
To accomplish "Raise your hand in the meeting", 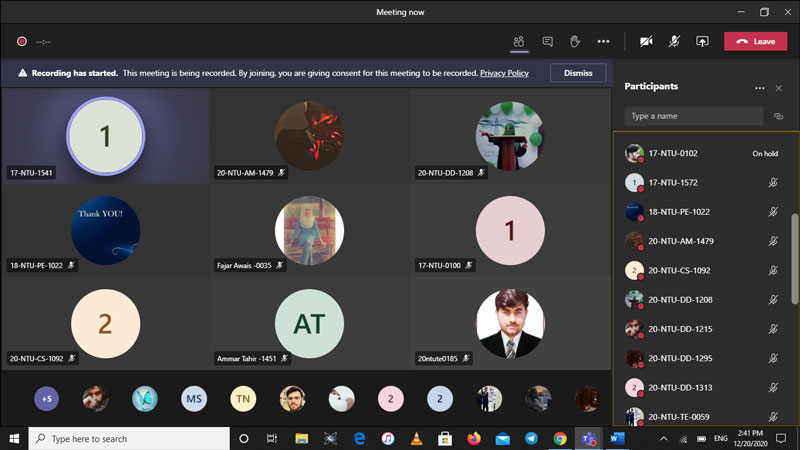I will tap(575, 41).
